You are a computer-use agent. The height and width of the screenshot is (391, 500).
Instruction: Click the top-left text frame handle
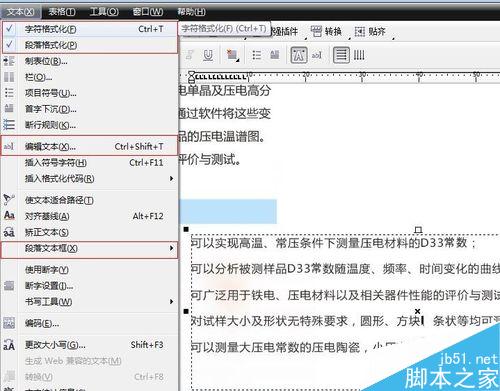(x=186, y=229)
